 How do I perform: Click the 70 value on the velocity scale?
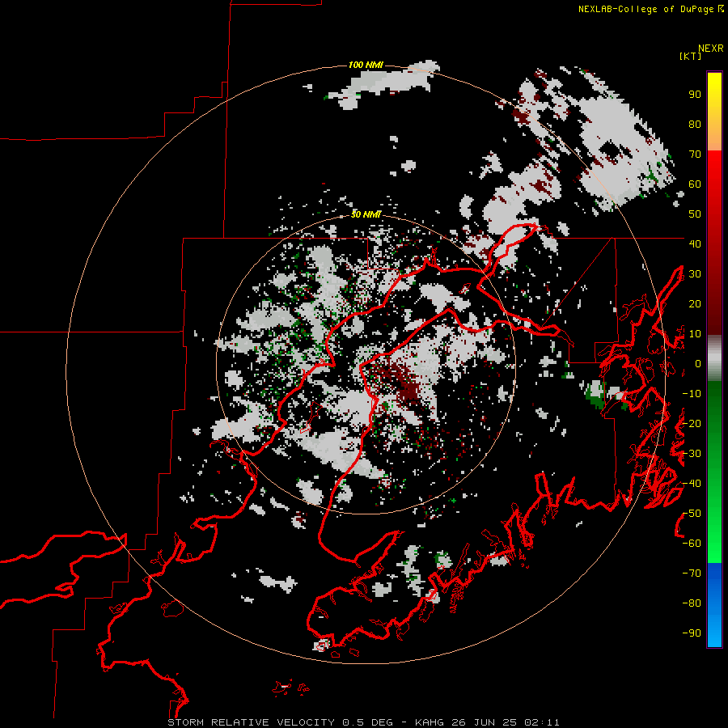[695, 154]
